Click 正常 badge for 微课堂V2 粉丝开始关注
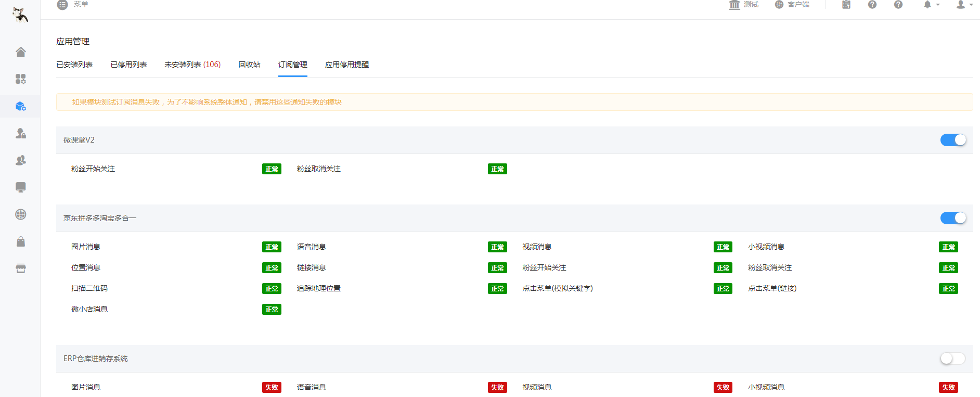 tap(272, 169)
